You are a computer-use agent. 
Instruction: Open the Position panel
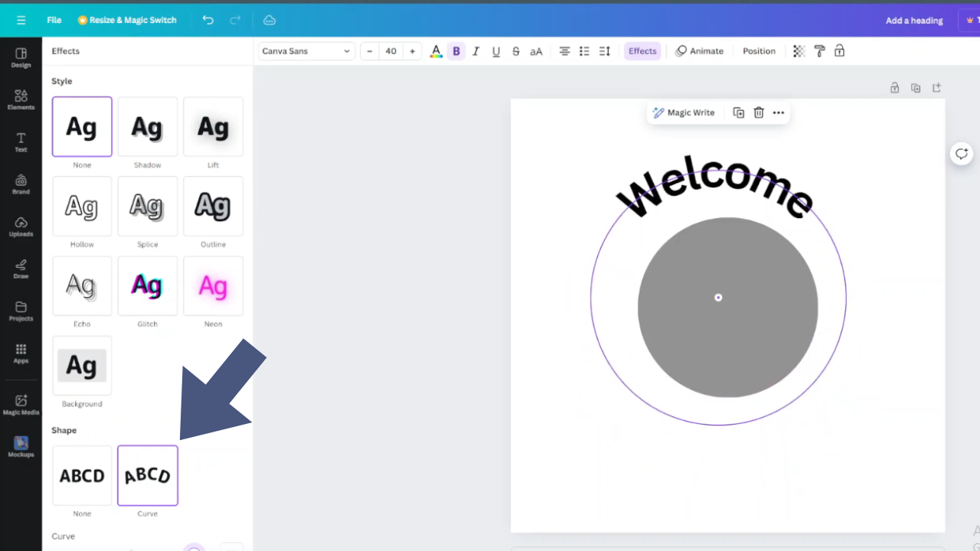click(759, 51)
